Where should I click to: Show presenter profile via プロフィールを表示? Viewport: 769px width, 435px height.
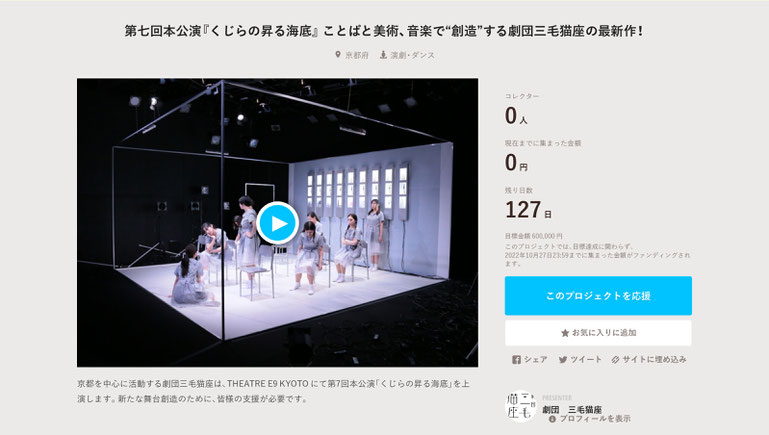pyautogui.click(x=595, y=419)
